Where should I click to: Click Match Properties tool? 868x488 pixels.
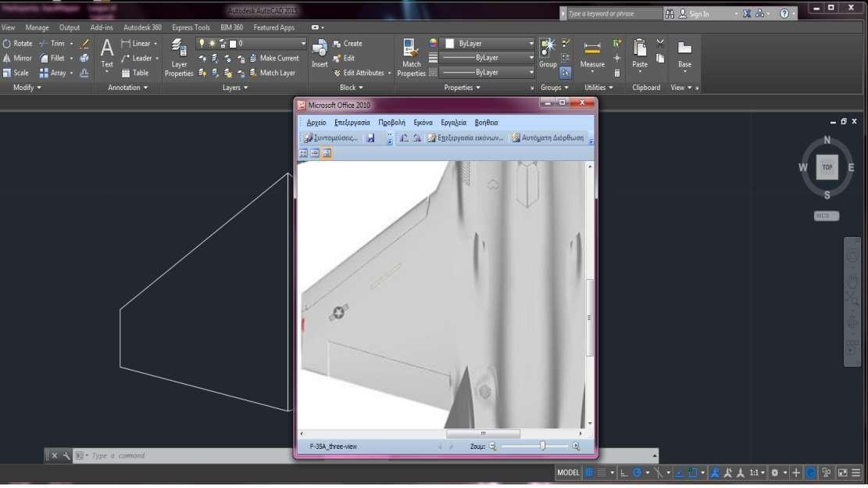point(411,58)
